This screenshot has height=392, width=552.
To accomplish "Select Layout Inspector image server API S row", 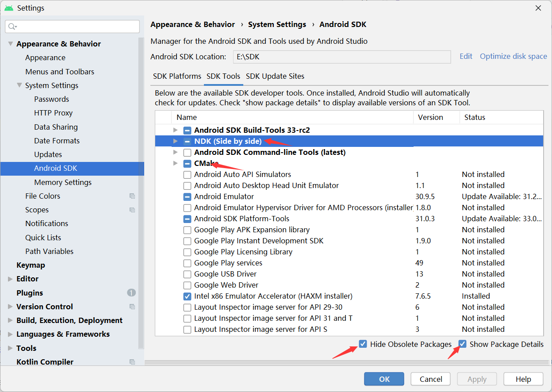I will [349, 329].
